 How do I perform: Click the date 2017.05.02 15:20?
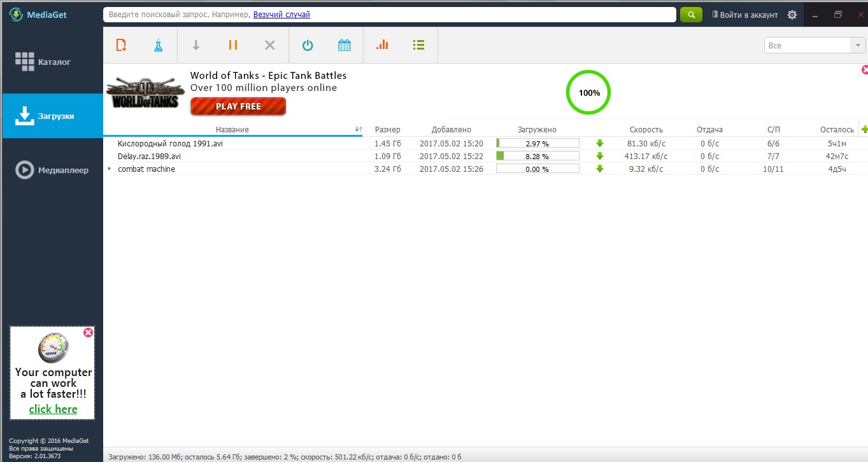(x=452, y=143)
